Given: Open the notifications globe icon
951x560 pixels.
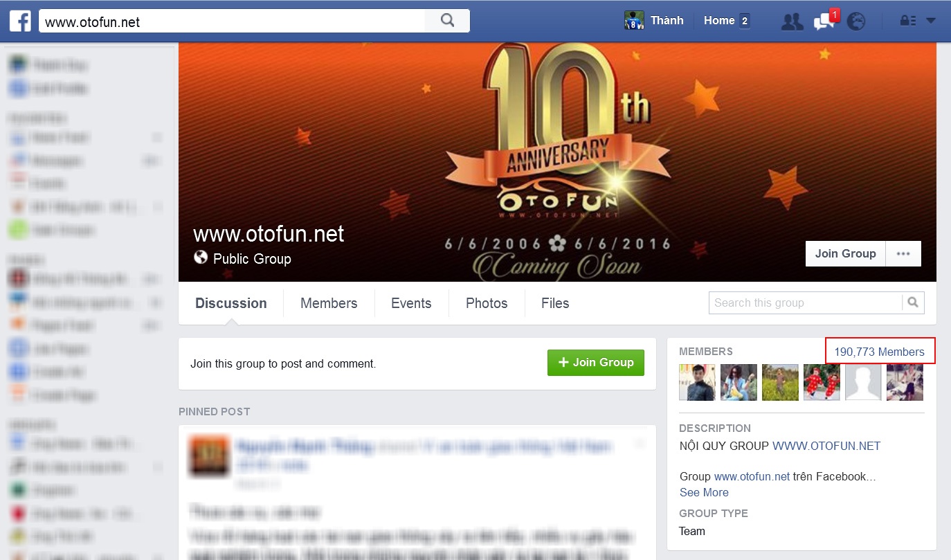Looking at the screenshot, I should (855, 21).
